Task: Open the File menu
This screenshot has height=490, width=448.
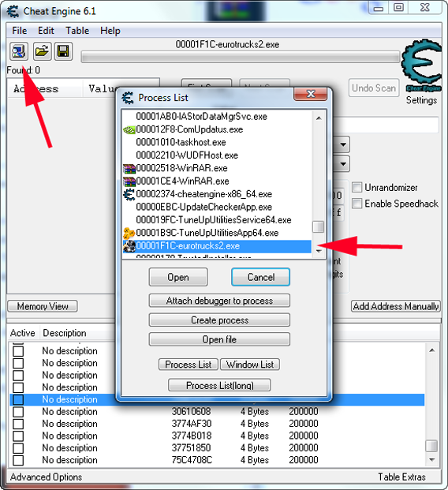Action: tap(20, 31)
